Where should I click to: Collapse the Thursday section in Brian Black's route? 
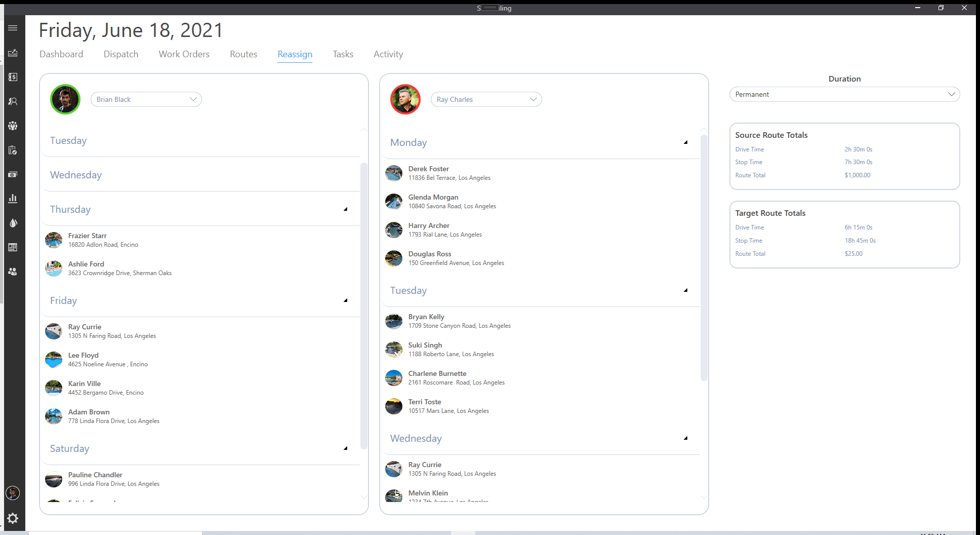[346, 208]
